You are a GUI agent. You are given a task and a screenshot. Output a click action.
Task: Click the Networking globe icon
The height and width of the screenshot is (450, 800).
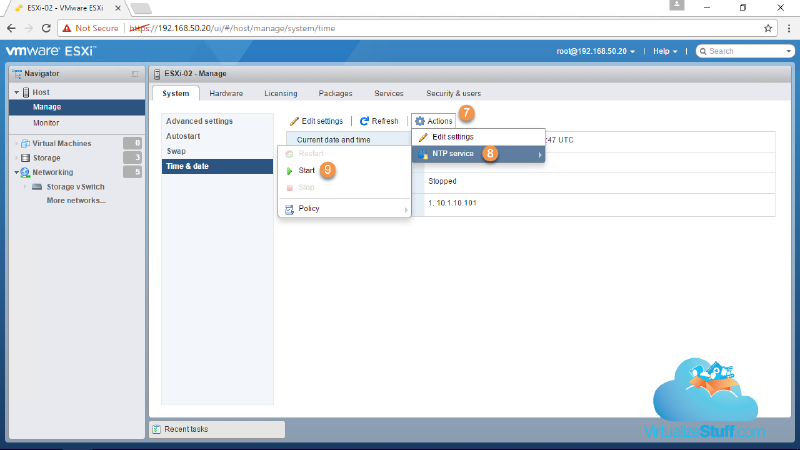(25, 172)
